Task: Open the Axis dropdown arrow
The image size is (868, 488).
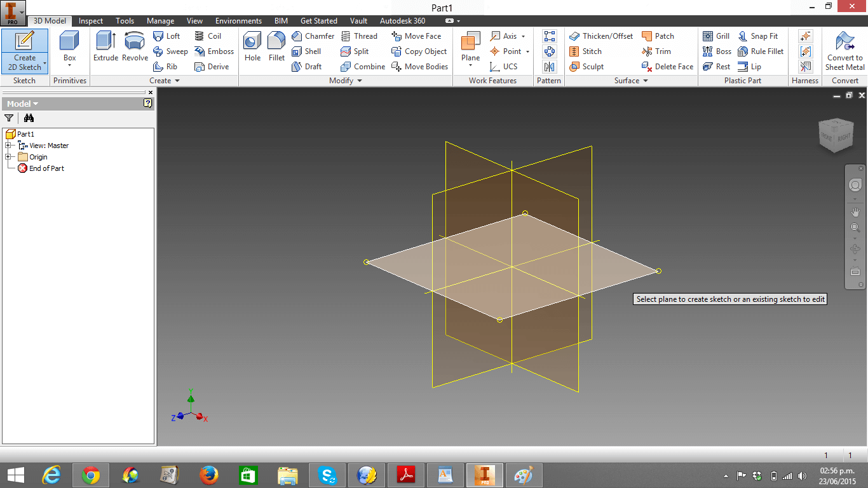Action: [x=524, y=36]
